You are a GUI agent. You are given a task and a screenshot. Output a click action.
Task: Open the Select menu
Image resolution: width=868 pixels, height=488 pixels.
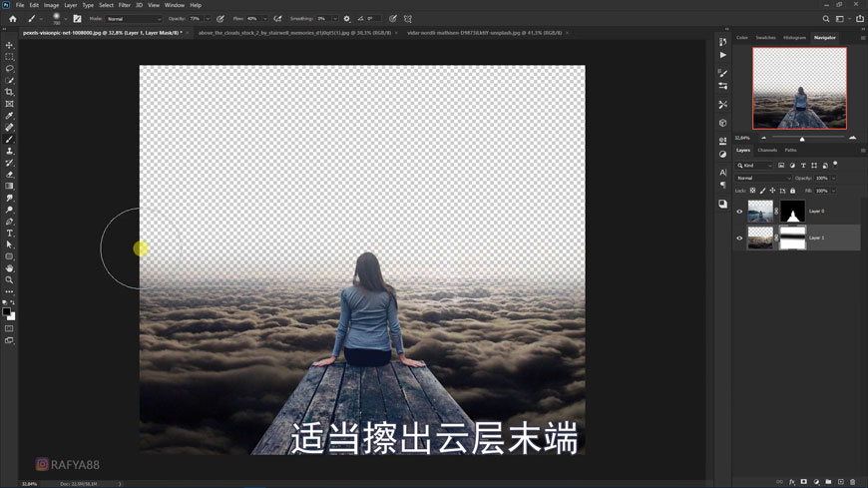click(x=107, y=5)
